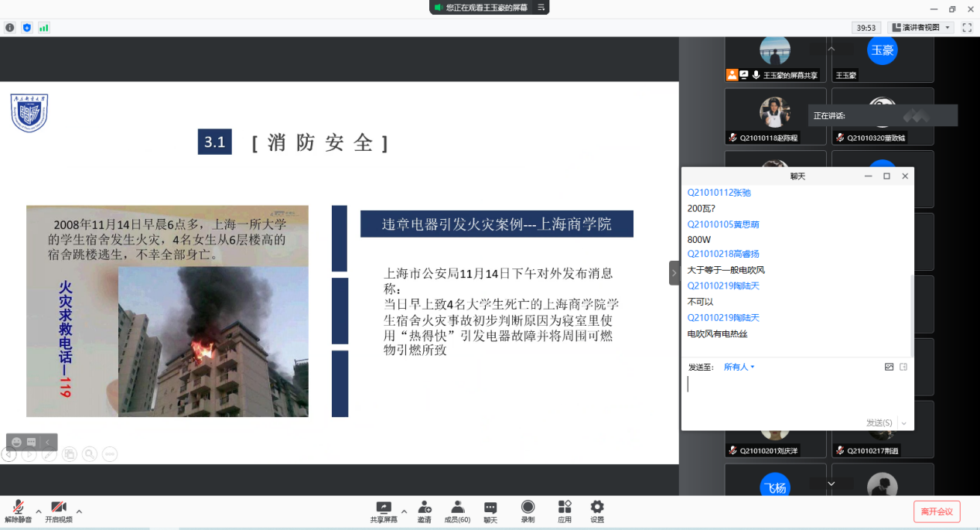
Task: Open the see-all-slides icon
Action: tap(70, 454)
